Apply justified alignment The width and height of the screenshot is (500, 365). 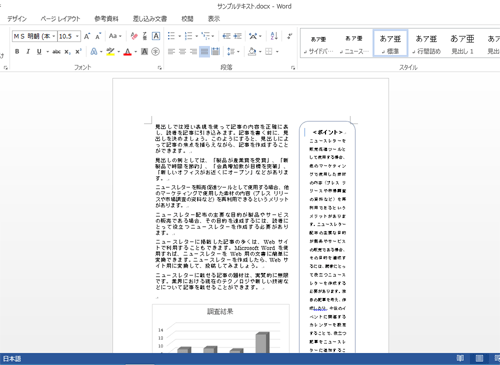pyautogui.click(x=204, y=52)
